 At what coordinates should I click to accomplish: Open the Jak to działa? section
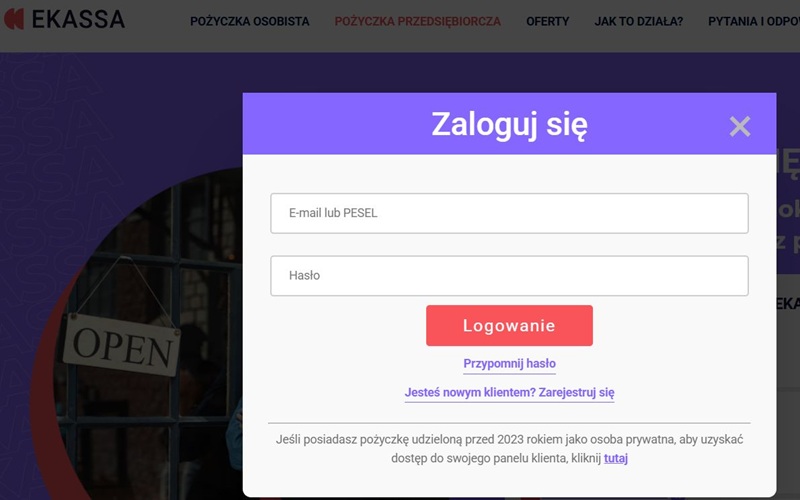[638, 21]
